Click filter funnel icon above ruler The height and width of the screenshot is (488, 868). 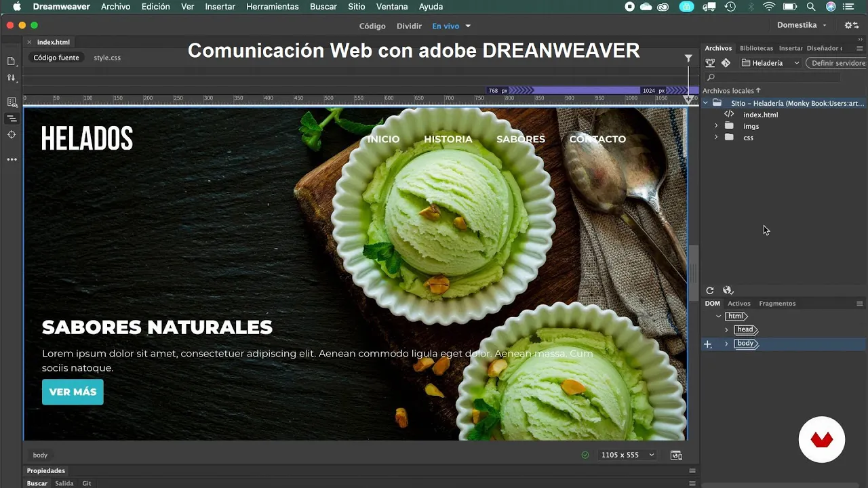click(x=688, y=58)
